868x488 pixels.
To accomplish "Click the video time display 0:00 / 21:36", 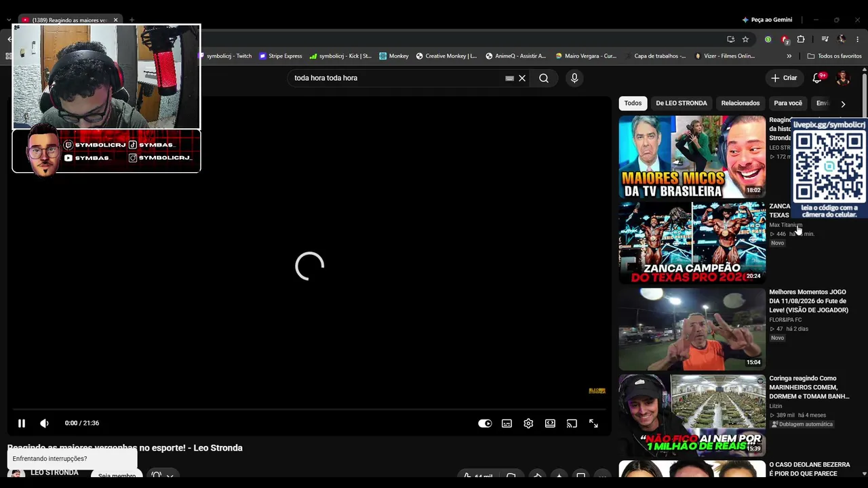I will (82, 423).
